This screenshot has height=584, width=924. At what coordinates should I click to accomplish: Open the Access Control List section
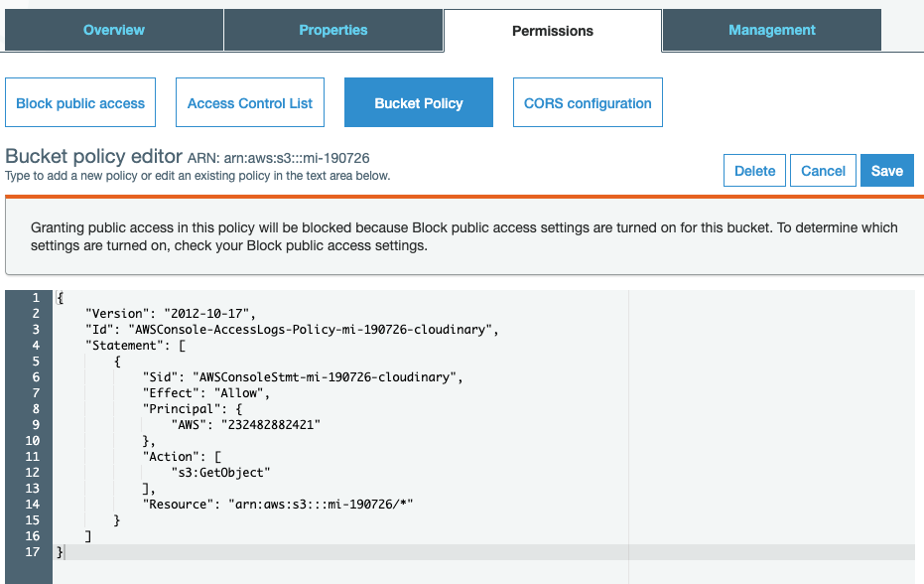tap(250, 102)
